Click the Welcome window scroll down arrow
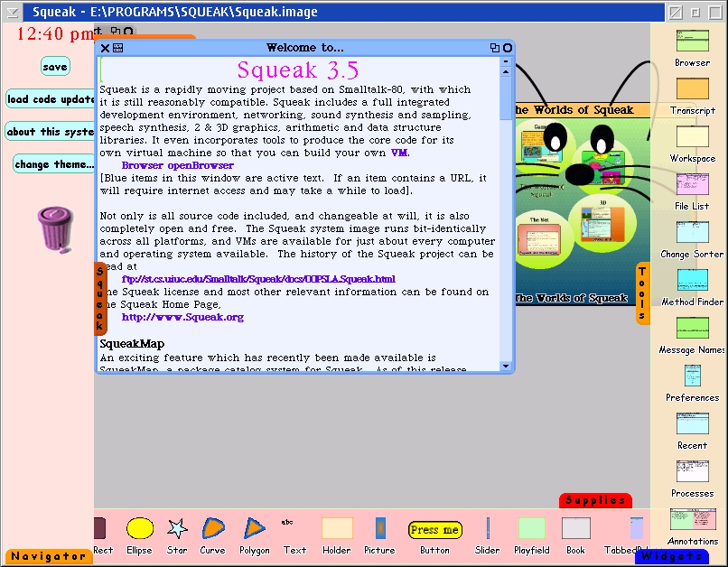Screen dimensions: 728x567 (x=506, y=366)
